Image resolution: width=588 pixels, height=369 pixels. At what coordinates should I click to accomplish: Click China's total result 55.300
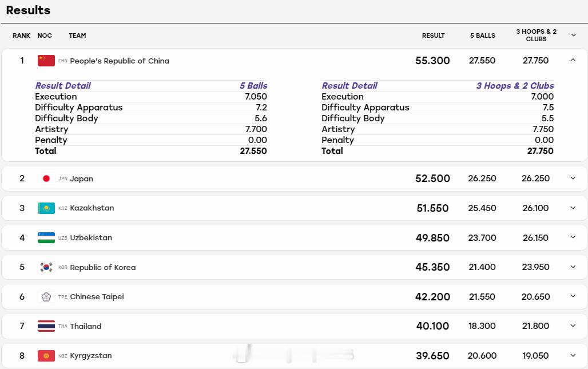(x=432, y=61)
